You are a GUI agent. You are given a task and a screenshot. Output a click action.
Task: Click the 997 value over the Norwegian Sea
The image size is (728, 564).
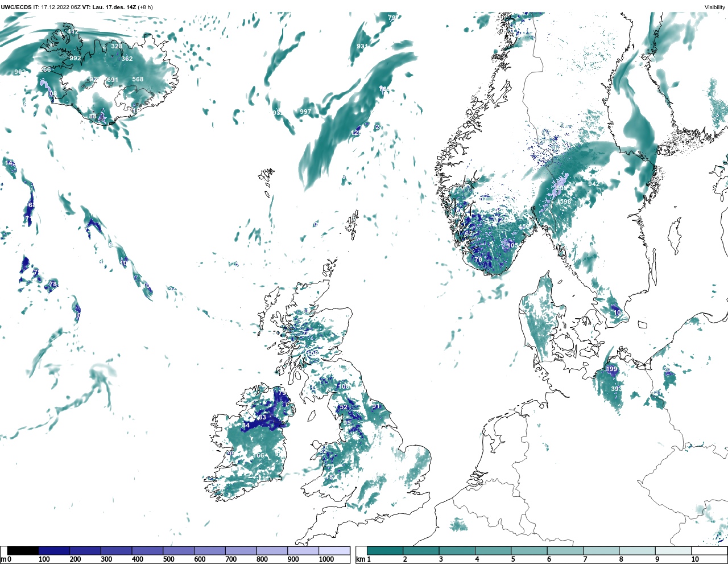click(305, 112)
